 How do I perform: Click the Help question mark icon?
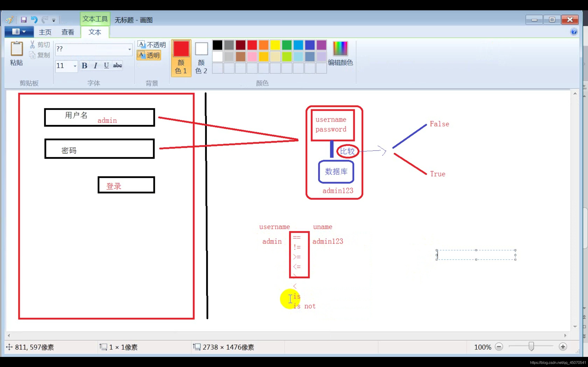coord(574,32)
